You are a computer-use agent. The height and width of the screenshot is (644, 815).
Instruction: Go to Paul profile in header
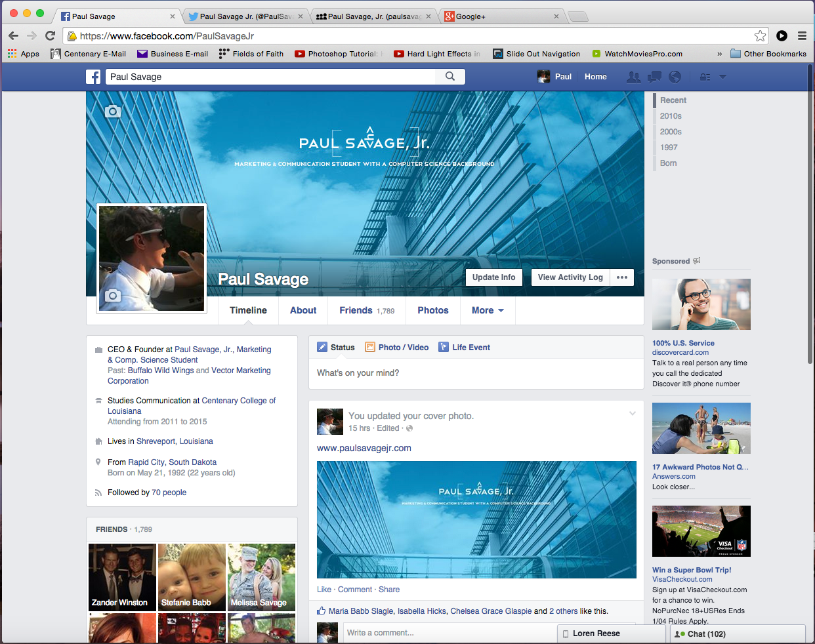tap(554, 77)
